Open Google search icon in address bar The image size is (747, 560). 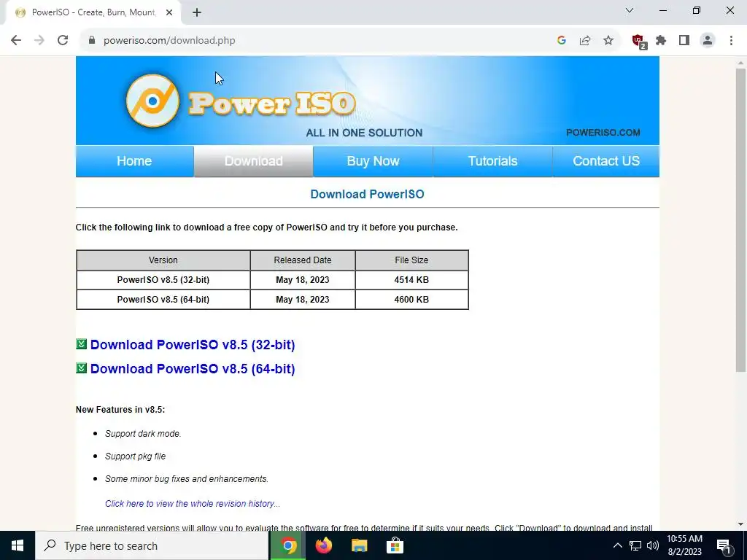tap(562, 41)
